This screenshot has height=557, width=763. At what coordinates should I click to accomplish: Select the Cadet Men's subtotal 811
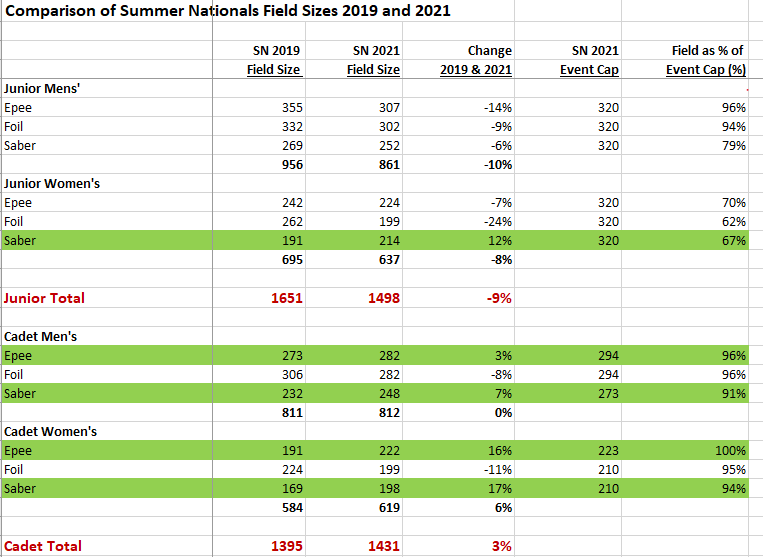[x=292, y=413]
